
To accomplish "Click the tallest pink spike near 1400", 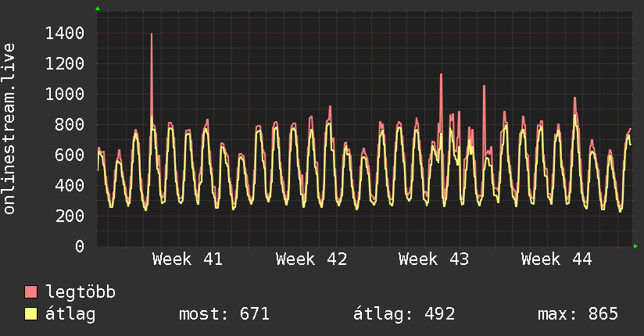I will pos(152,74).
